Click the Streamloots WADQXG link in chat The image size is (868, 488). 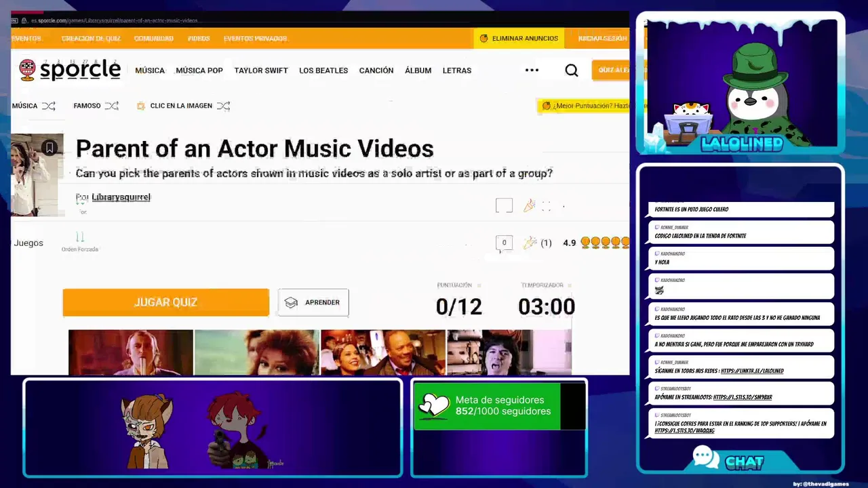(684, 430)
